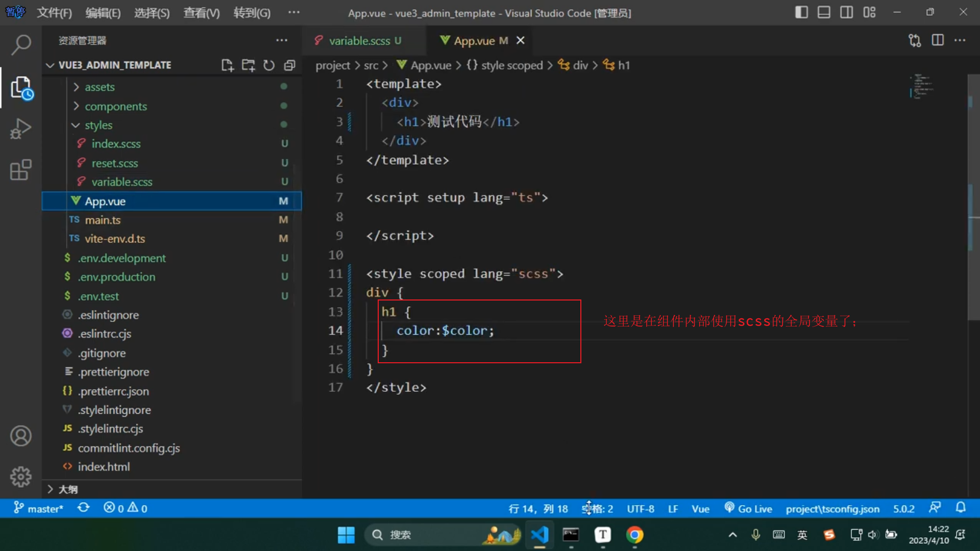This screenshot has height=551, width=980.
Task: Click the feedback icon in status bar
Action: click(935, 508)
